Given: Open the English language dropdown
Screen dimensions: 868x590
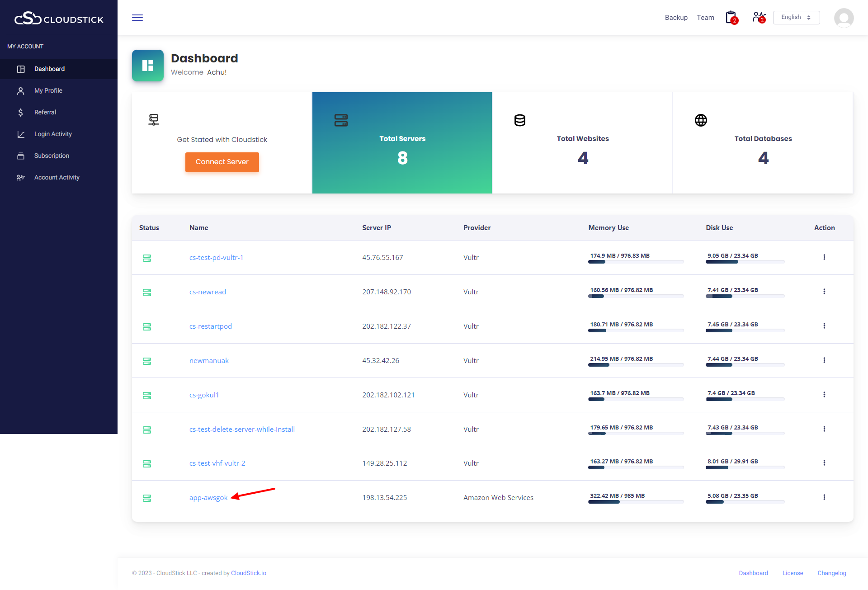Looking at the screenshot, I should 796,18.
